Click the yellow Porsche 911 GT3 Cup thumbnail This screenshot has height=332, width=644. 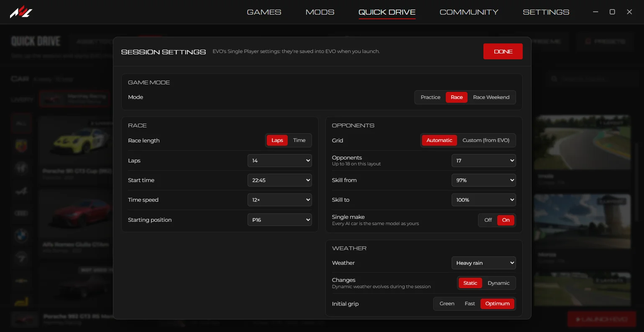point(76,141)
